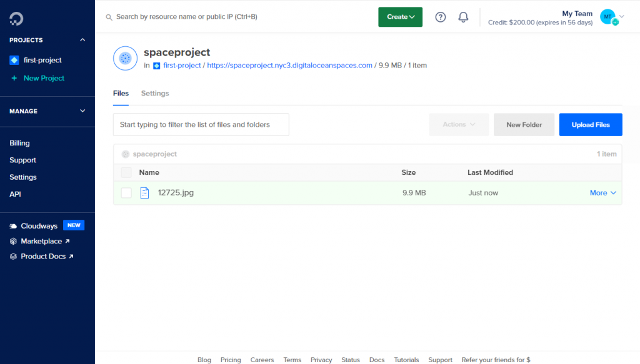
Task: Select all files with the header checkbox
Action: (125, 172)
